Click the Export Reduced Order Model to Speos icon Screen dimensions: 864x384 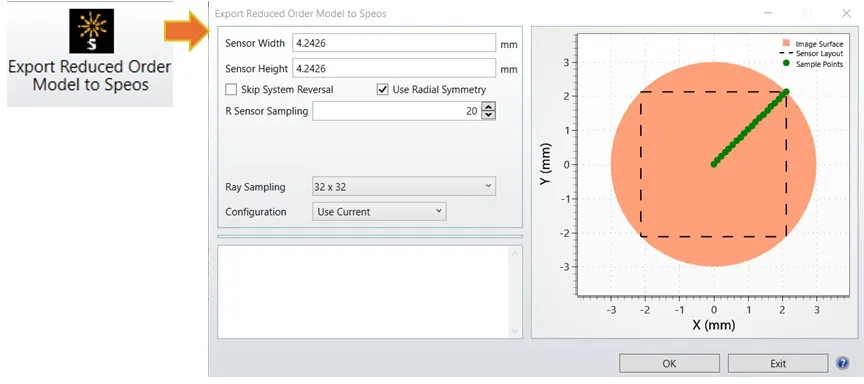91,31
